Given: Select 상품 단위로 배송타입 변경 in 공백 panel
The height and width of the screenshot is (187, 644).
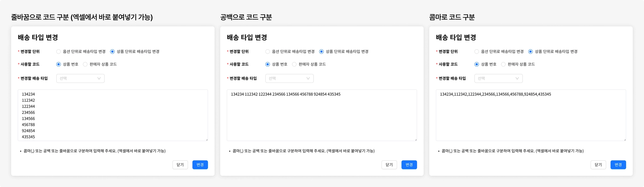Looking at the screenshot, I should 321,52.
